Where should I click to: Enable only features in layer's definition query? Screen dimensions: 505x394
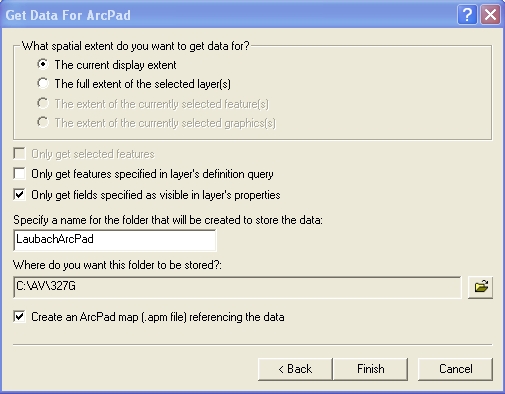pyautogui.click(x=19, y=174)
